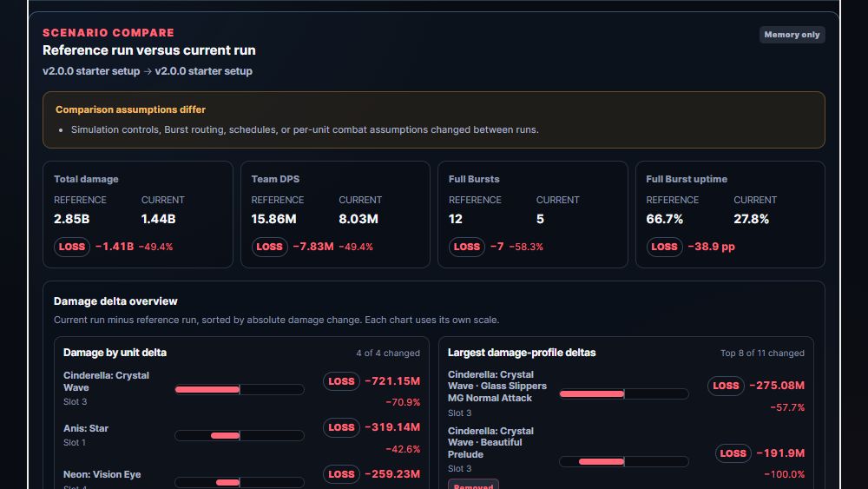Click the 'v2.0.0 starter setup → v2.0.0 starter setup' subtitle
The width and height of the screenshot is (868, 489).
pos(148,71)
